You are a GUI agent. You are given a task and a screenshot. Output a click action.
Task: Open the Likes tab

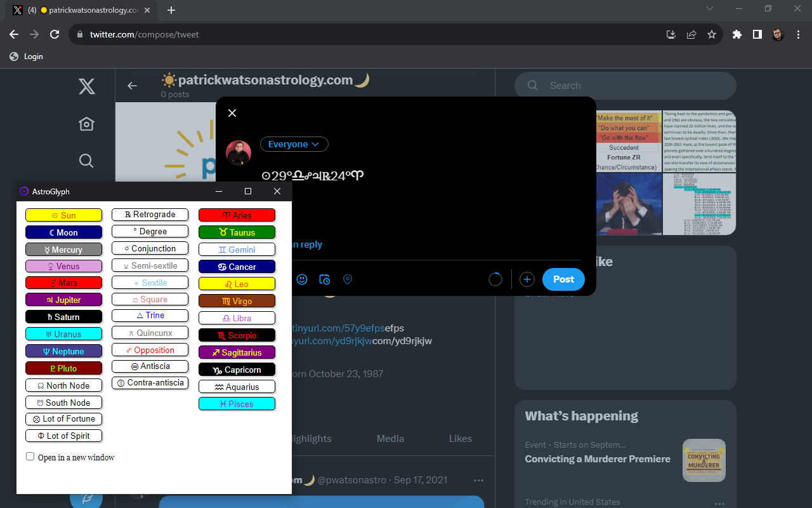461,438
